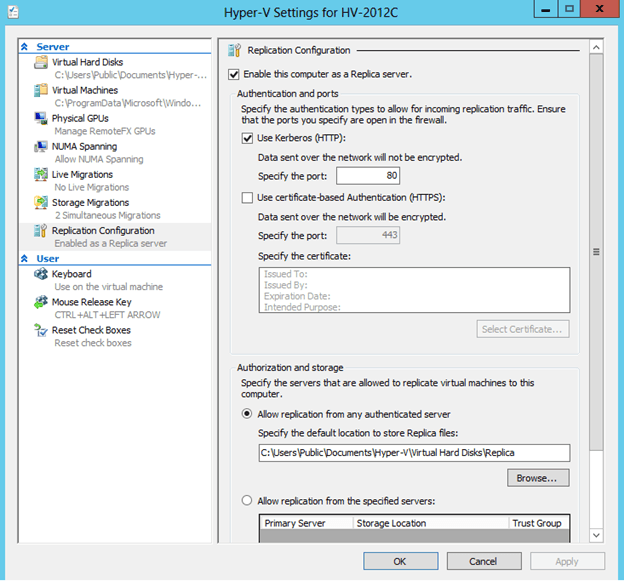Click the scrollbar down arrow
The width and height of the screenshot is (625, 581).
pos(596,535)
